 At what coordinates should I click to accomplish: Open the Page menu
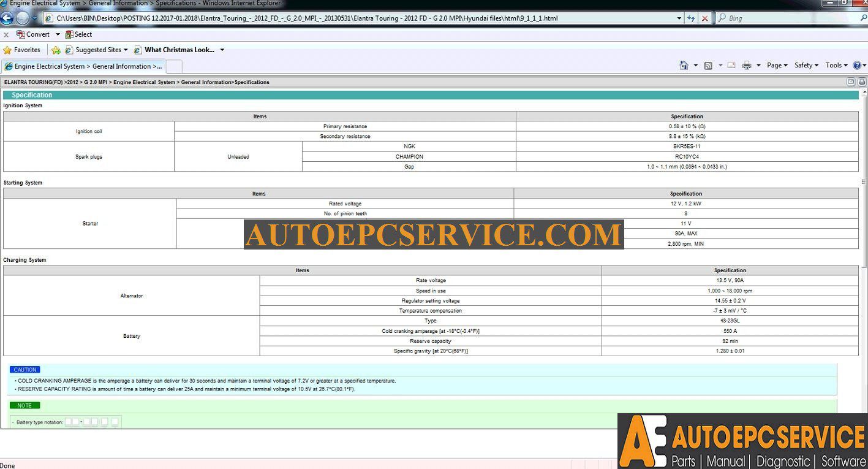pyautogui.click(x=777, y=66)
